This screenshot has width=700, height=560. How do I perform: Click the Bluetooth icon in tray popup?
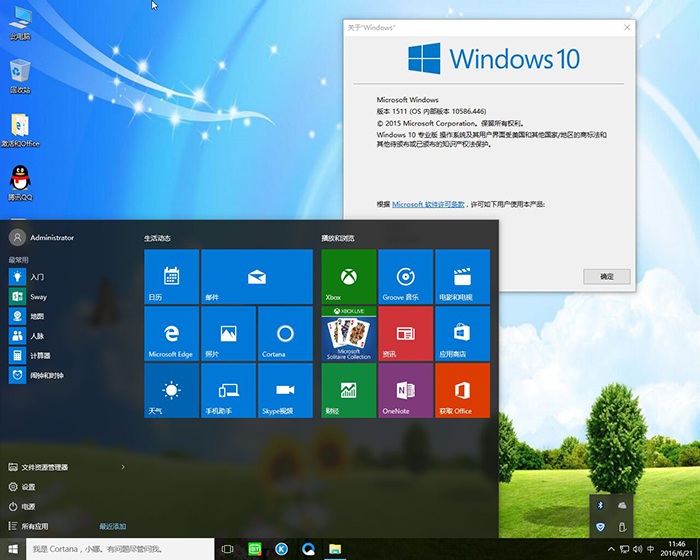point(600,507)
